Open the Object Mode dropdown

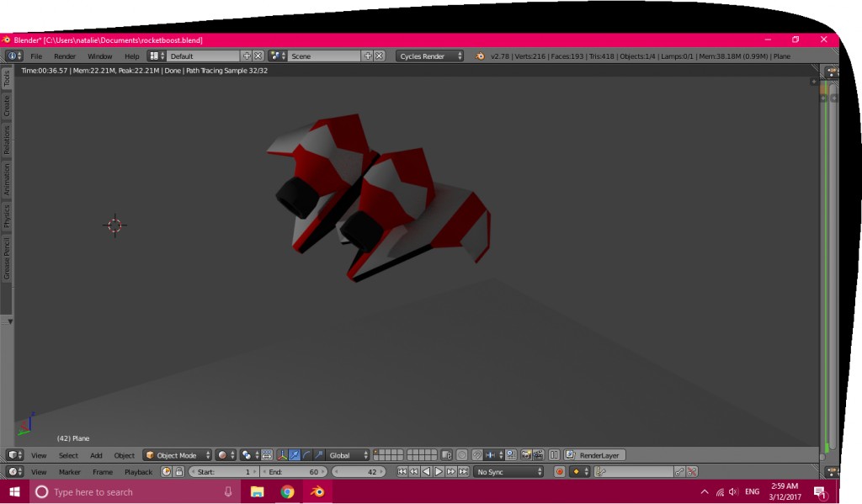tap(177, 454)
